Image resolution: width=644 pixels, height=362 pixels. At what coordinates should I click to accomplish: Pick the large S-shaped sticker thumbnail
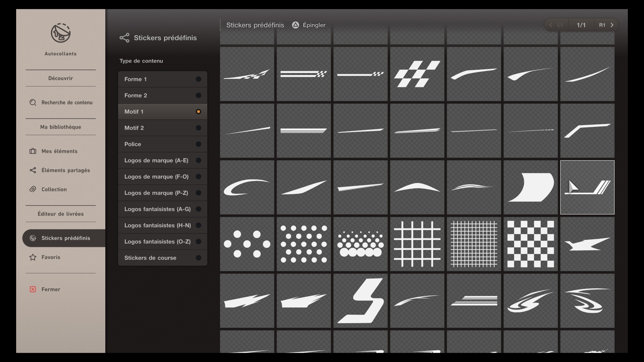click(360, 301)
